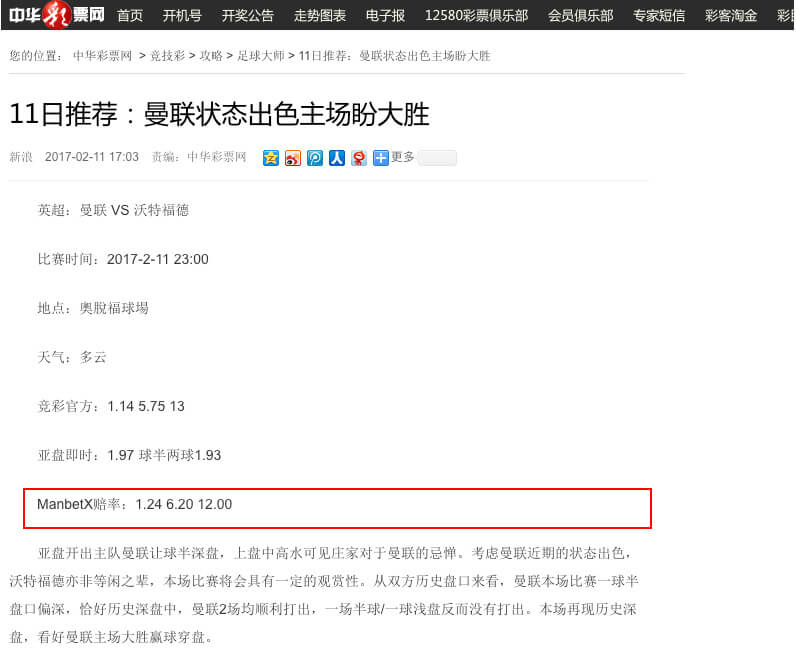
Task: Go to 开奖公告 in the navigation bar
Action: tap(247, 15)
